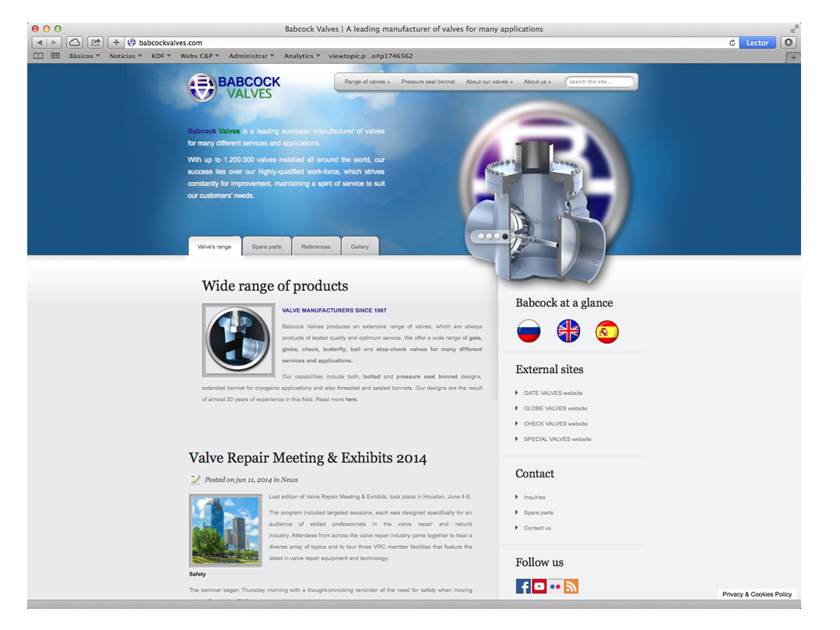Expand the Range of valves menu
Viewport: 840px width, 630px height.
367,82
